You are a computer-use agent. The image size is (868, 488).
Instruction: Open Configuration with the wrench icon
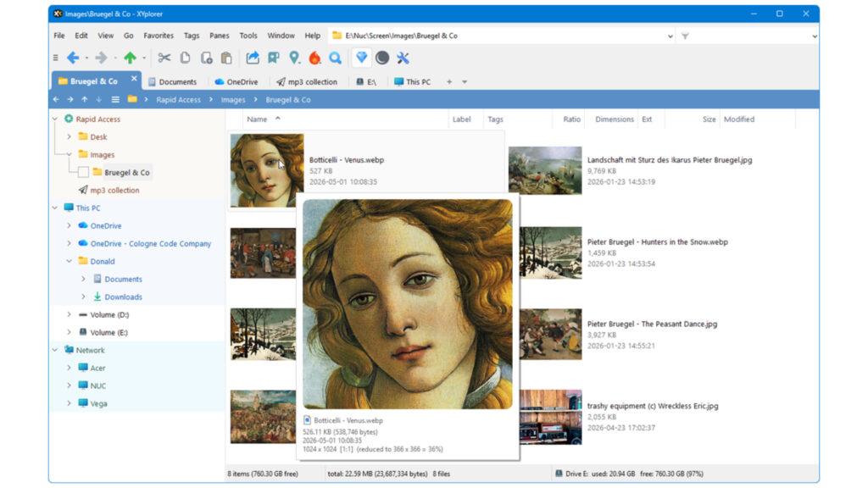coord(403,58)
